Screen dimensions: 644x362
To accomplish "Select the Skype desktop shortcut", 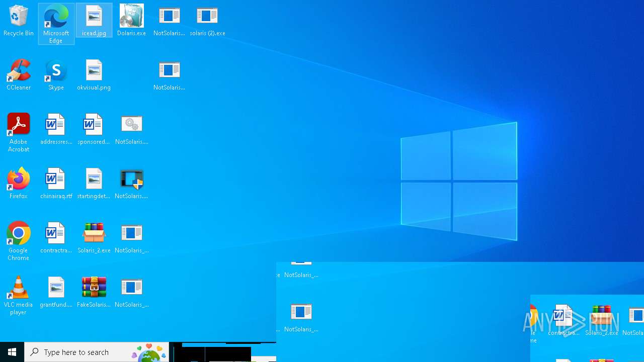I will [56, 75].
